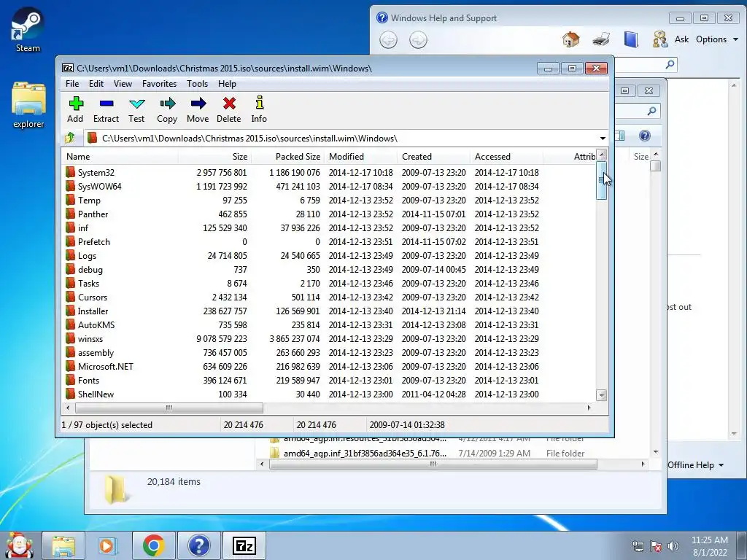
Task: Click the left arrow of 7-Zip horizontal scrollbar
Action: (x=68, y=408)
